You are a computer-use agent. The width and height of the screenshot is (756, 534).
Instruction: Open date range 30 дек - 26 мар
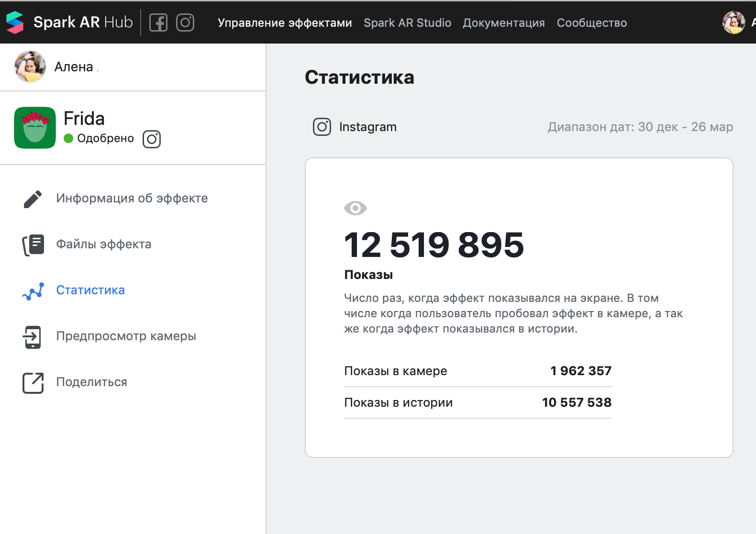pyautogui.click(x=640, y=127)
